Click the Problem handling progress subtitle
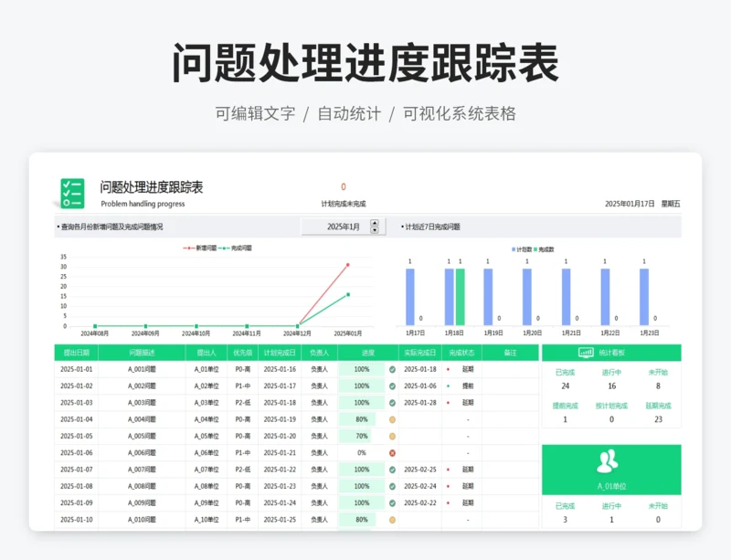731x560 pixels. (x=143, y=204)
